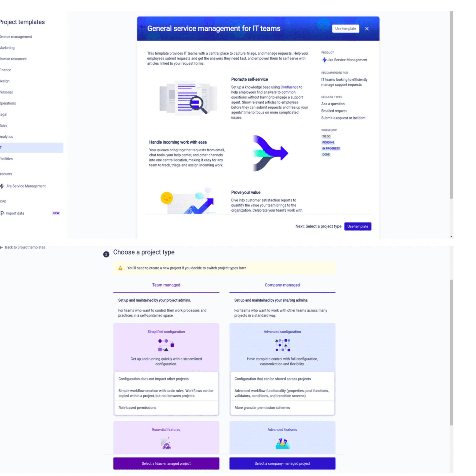This screenshot has height=476, width=476.
Task: Toggle the Simplified configuration option
Action: coord(167,331)
